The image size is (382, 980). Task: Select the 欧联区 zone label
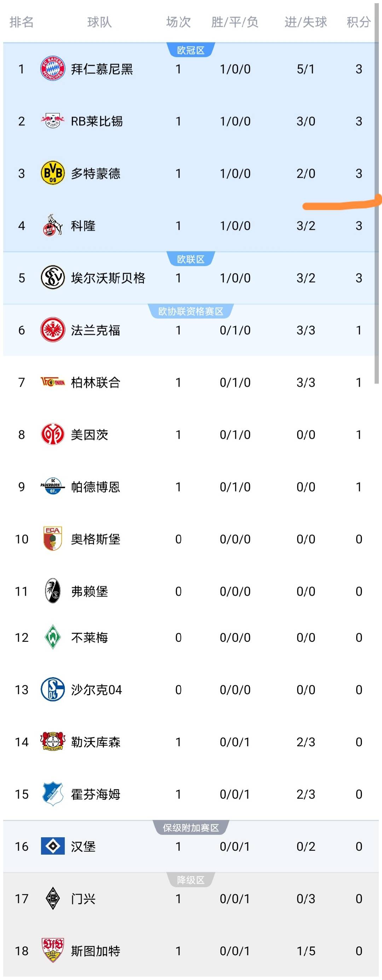pos(191,259)
